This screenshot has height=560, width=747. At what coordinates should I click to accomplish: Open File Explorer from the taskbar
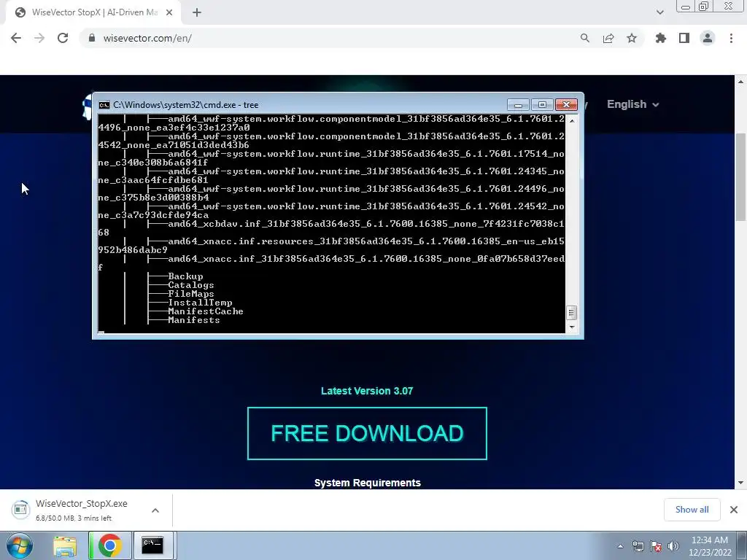[x=65, y=545]
